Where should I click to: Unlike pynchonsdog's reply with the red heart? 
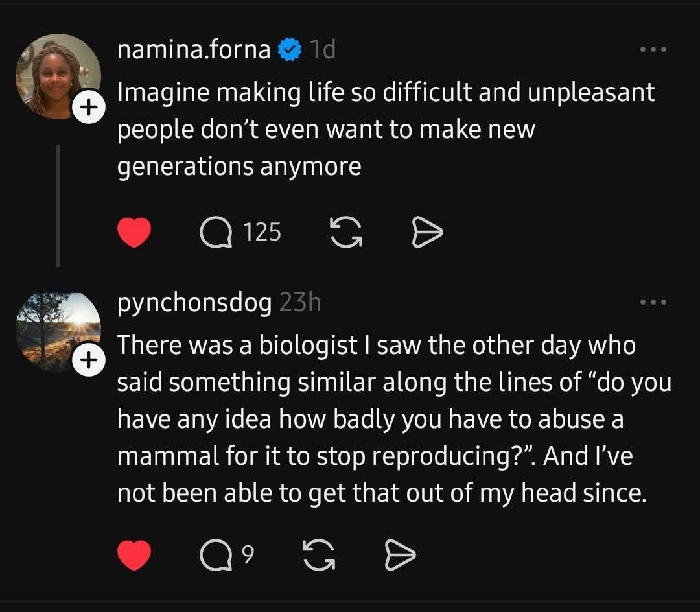point(134,555)
